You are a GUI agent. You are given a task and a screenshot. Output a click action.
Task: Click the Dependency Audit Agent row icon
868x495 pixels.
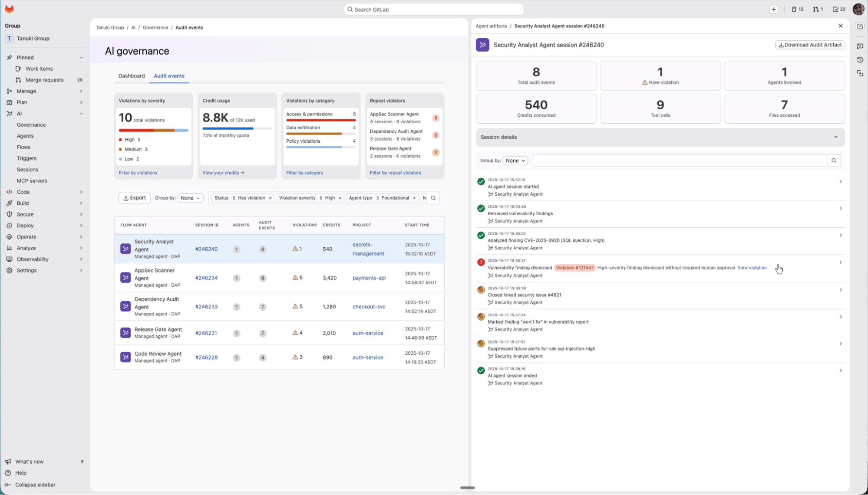(x=125, y=306)
